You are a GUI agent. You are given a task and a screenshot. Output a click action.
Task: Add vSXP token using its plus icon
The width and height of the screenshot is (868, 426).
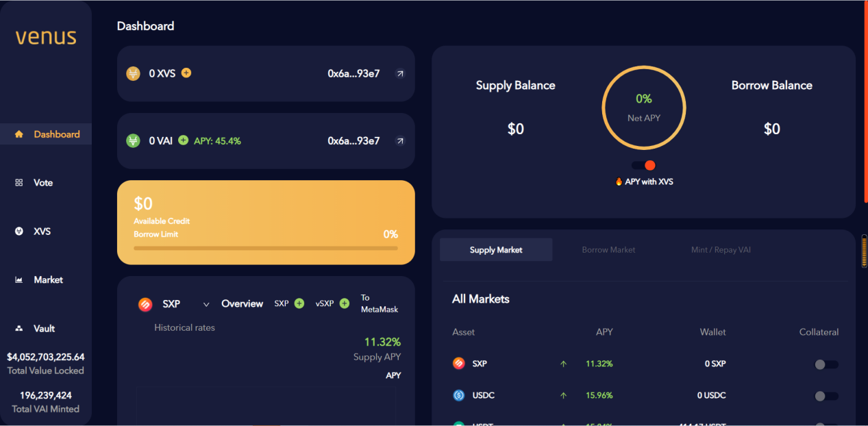click(345, 303)
